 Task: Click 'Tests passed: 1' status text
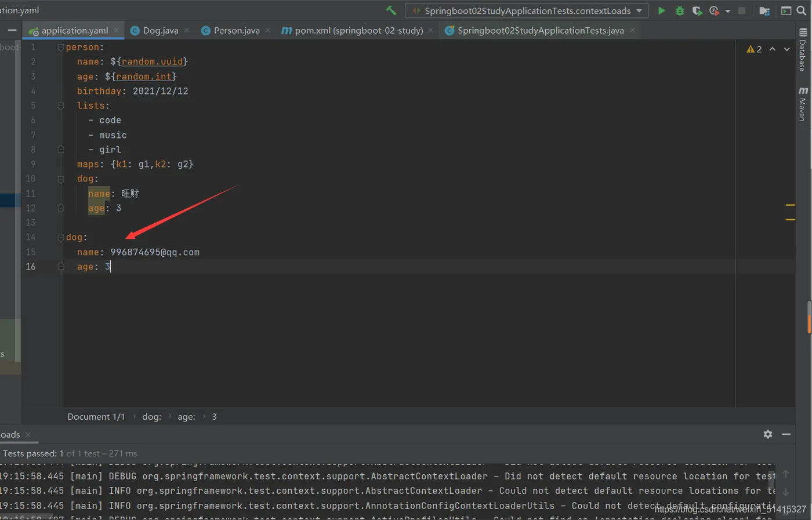pyautogui.click(x=33, y=453)
